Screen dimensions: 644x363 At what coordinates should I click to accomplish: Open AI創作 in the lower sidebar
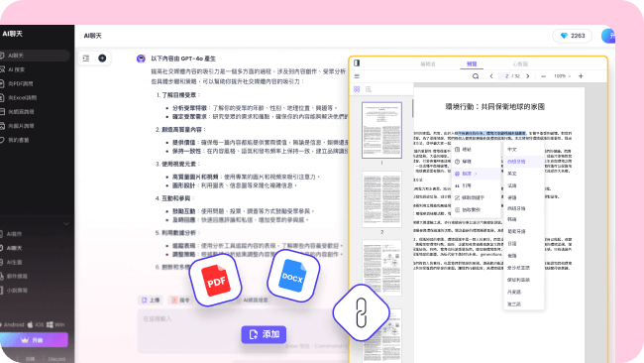[15, 234]
